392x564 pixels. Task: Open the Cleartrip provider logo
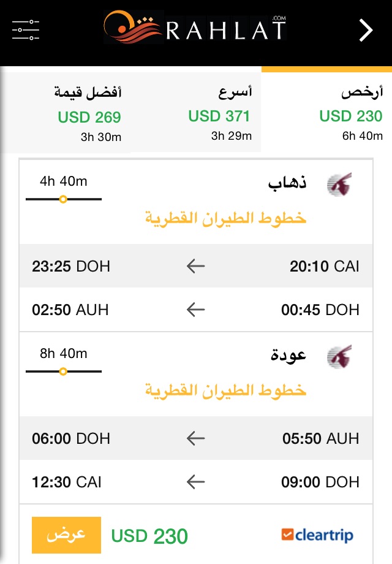click(317, 535)
